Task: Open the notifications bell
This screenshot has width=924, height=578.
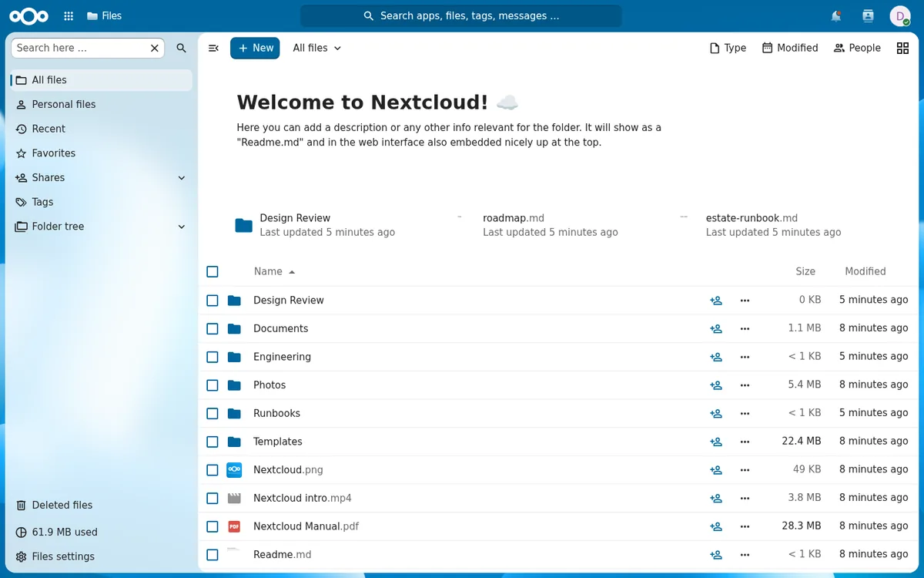Action: coord(835,15)
